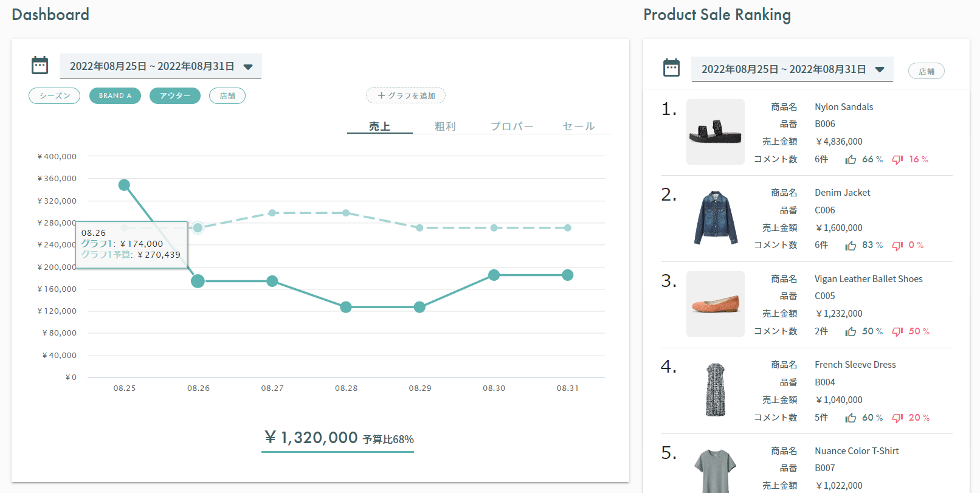Click thumbs-down icon for Vigan Leather Ballet Shoes

point(897,332)
